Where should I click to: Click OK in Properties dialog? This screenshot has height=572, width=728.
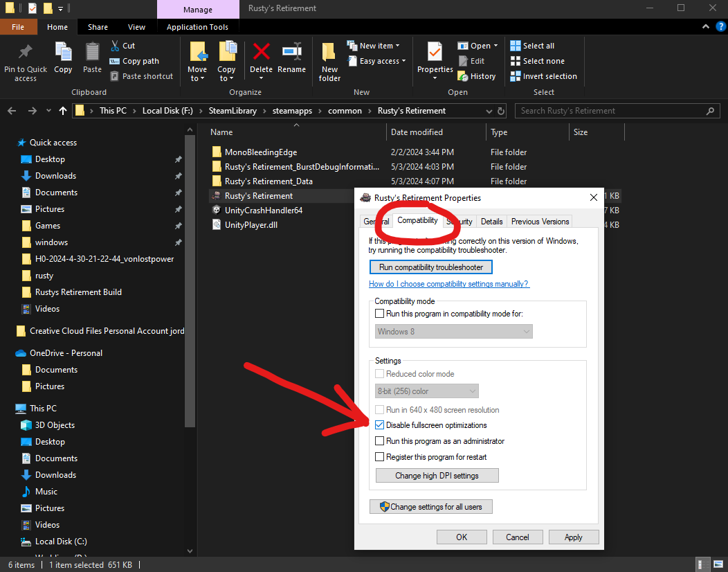pos(462,537)
